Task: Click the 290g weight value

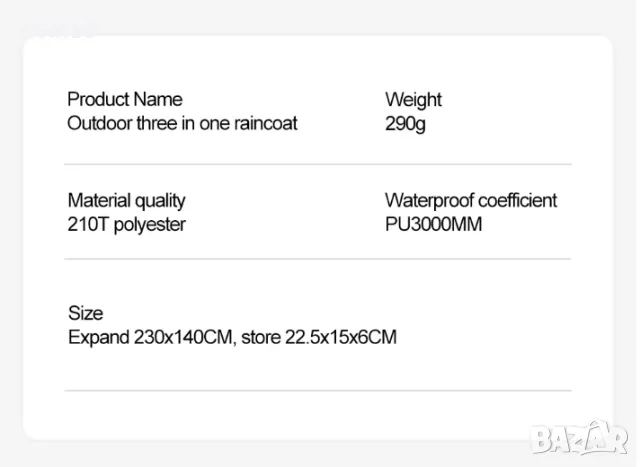Action: (x=405, y=123)
